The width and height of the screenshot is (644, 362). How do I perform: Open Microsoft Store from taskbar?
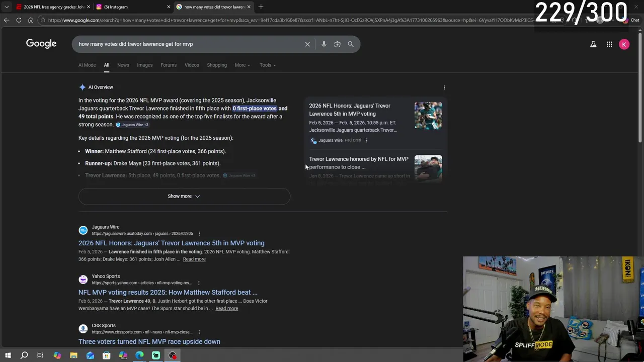pyautogui.click(x=106, y=355)
